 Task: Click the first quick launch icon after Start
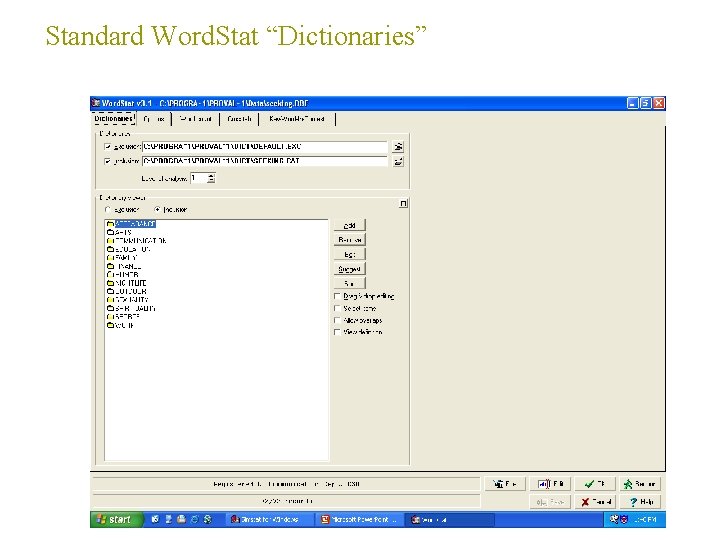tap(155, 519)
